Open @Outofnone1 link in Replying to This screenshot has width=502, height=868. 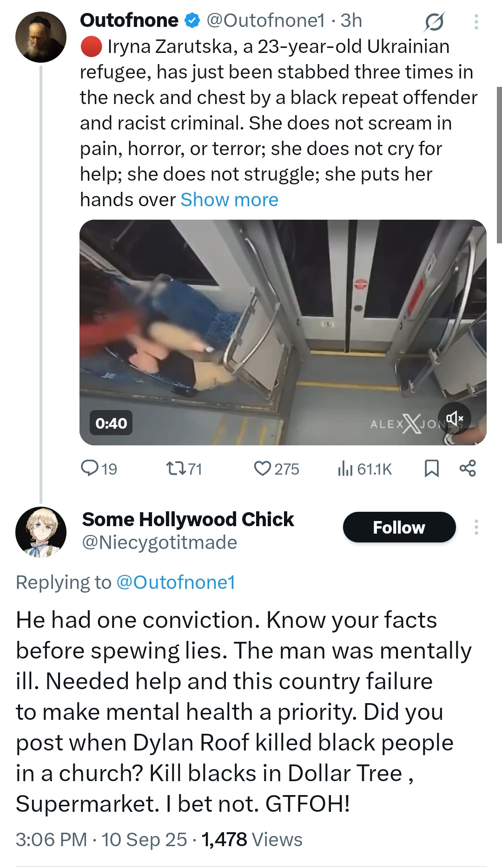(x=175, y=582)
